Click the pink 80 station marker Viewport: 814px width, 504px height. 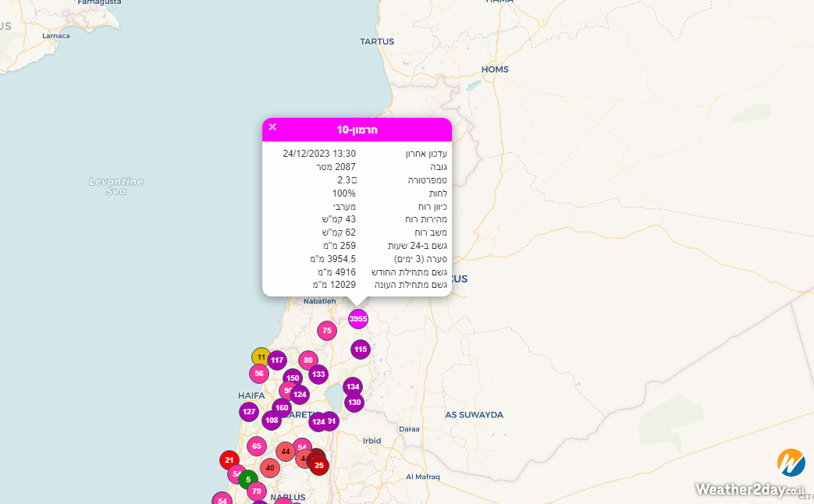coord(308,360)
